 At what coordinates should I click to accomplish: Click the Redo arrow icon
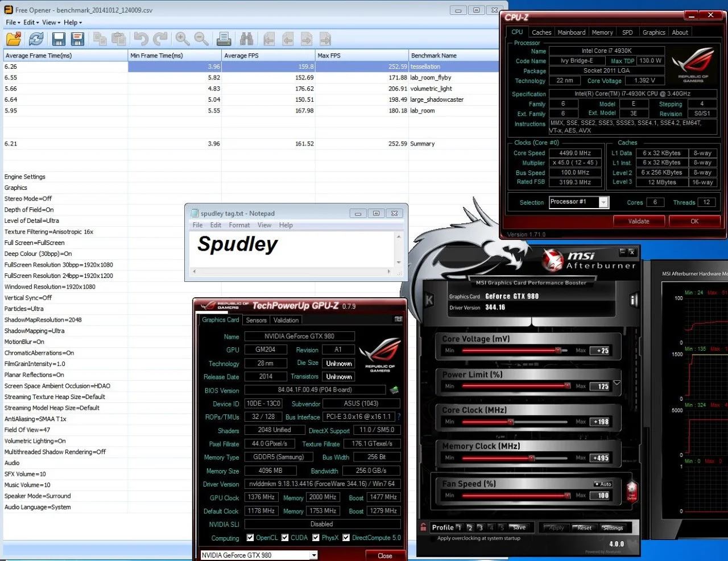click(x=160, y=39)
